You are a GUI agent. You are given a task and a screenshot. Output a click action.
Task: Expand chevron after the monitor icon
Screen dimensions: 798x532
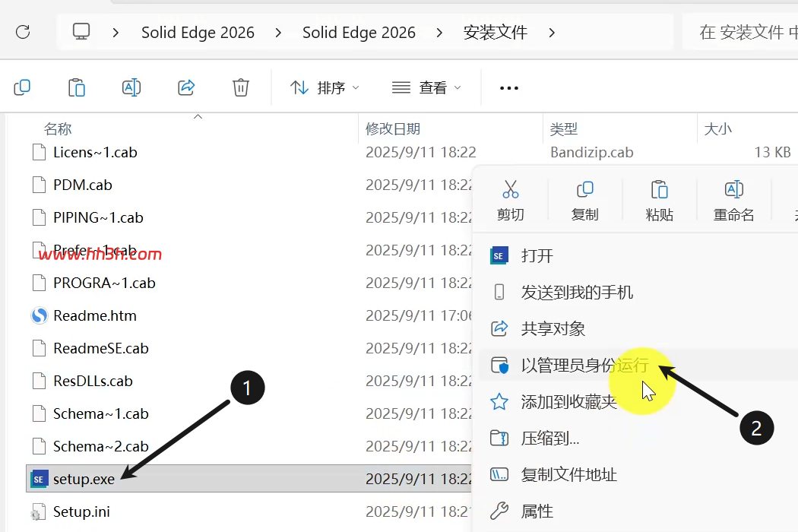[x=116, y=33]
